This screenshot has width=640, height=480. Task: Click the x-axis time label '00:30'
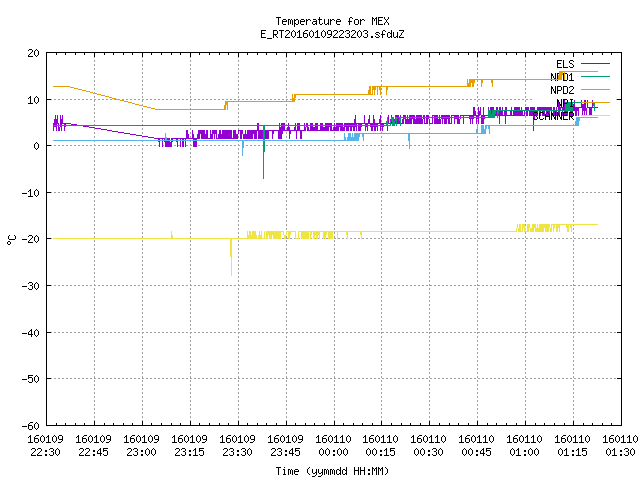pos(428,453)
